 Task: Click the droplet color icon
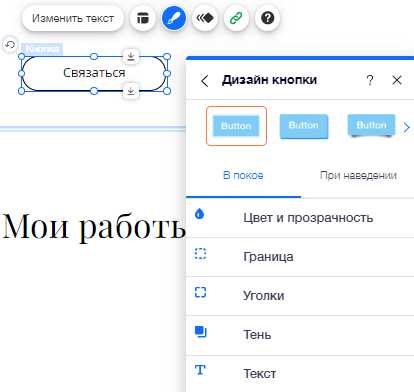[x=200, y=213]
